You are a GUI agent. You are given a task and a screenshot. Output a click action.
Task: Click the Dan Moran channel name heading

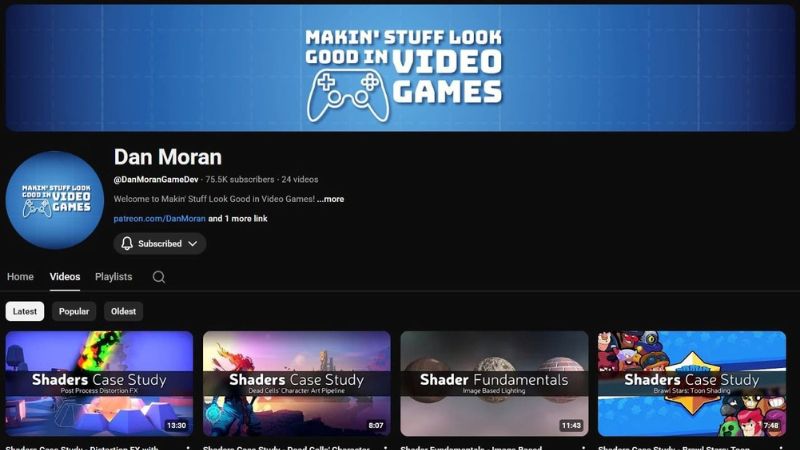tap(168, 157)
